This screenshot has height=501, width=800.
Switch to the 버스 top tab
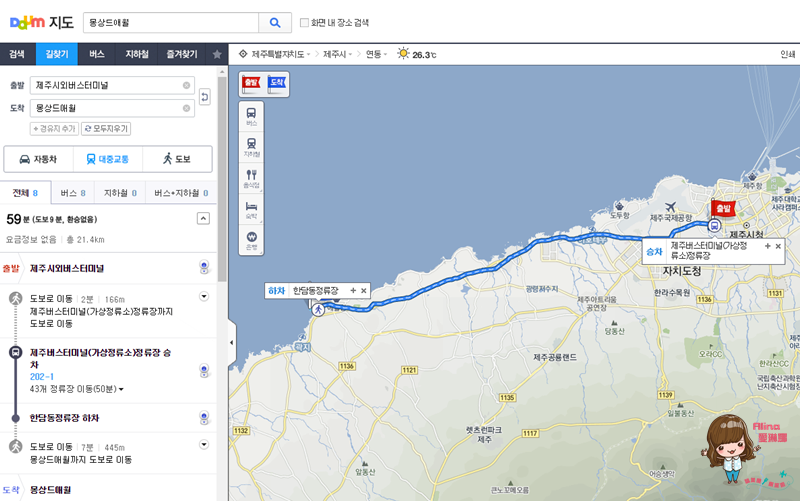[x=97, y=54]
